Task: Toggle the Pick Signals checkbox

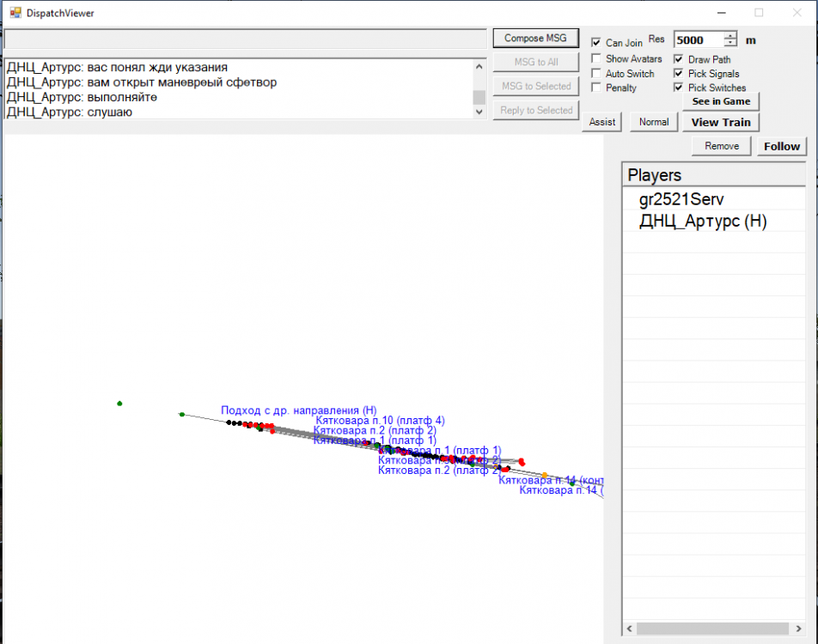Action: click(679, 74)
